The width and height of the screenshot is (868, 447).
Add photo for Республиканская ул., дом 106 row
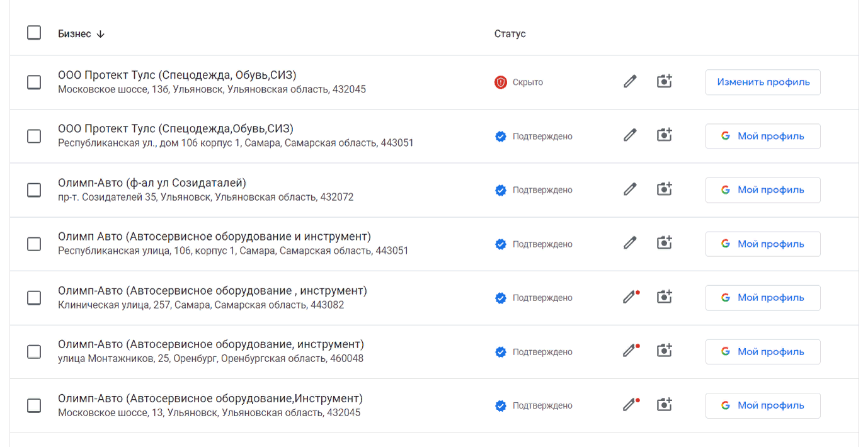pyautogui.click(x=665, y=136)
